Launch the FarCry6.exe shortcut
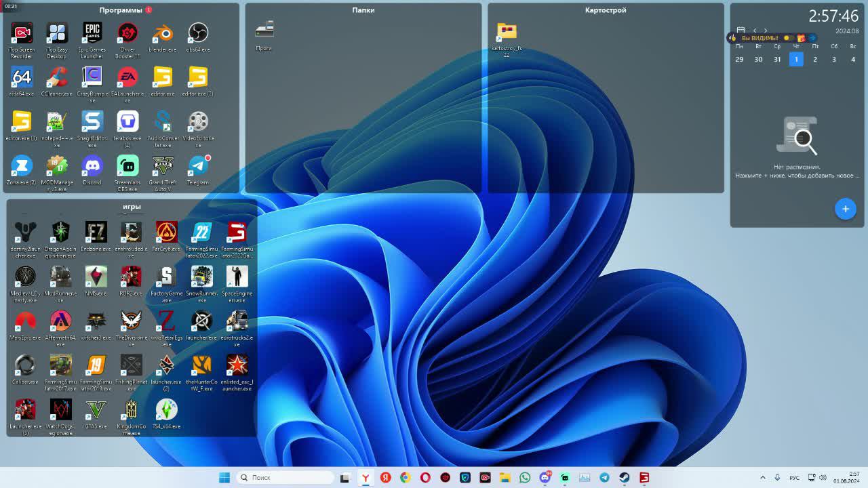 [x=166, y=237]
